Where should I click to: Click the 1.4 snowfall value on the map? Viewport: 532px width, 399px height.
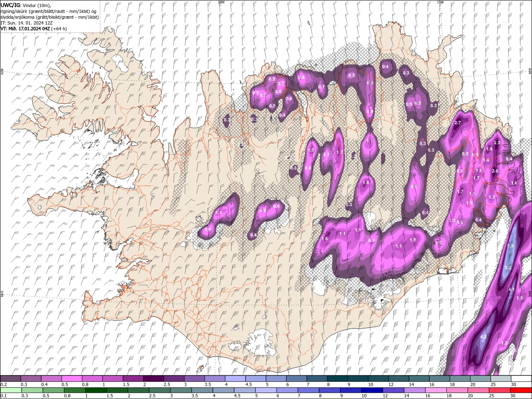tap(485, 160)
